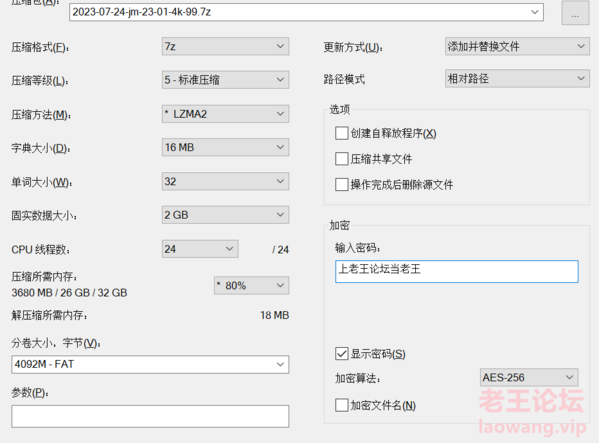Screen dimensions: 599x443
Task: Expand the 字典大小 16 MB dropdown
Action: 225,147
